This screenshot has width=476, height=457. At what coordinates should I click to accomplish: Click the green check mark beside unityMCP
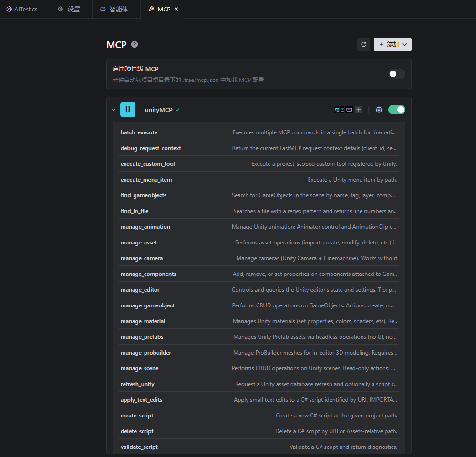tap(177, 110)
